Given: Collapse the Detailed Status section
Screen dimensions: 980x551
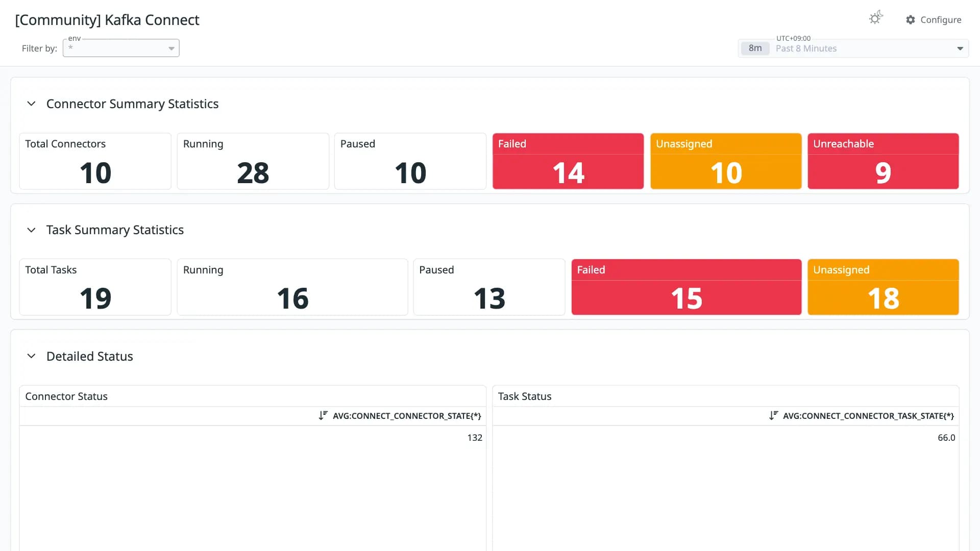Looking at the screenshot, I should pyautogui.click(x=31, y=356).
